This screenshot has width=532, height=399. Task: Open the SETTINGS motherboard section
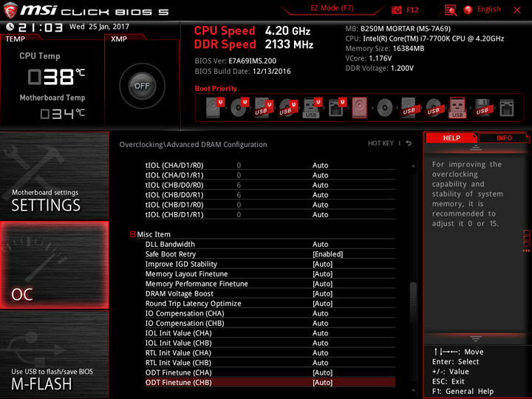55,176
